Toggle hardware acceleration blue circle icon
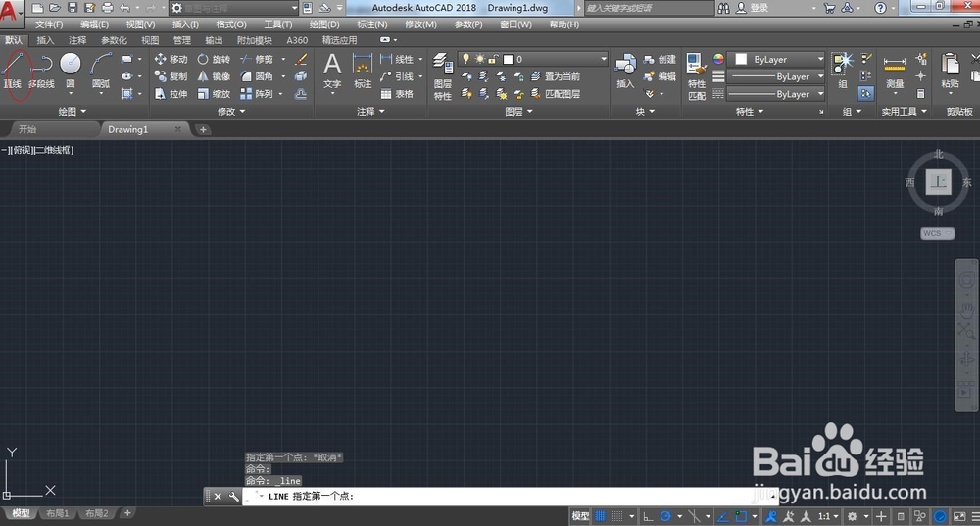Screen dimensions: 980x526 tap(940, 516)
